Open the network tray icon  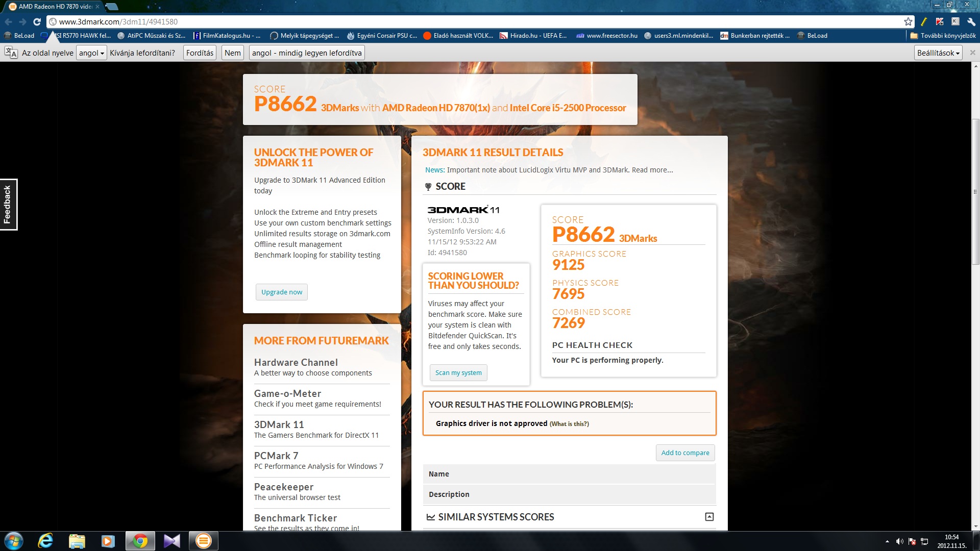pos(924,541)
